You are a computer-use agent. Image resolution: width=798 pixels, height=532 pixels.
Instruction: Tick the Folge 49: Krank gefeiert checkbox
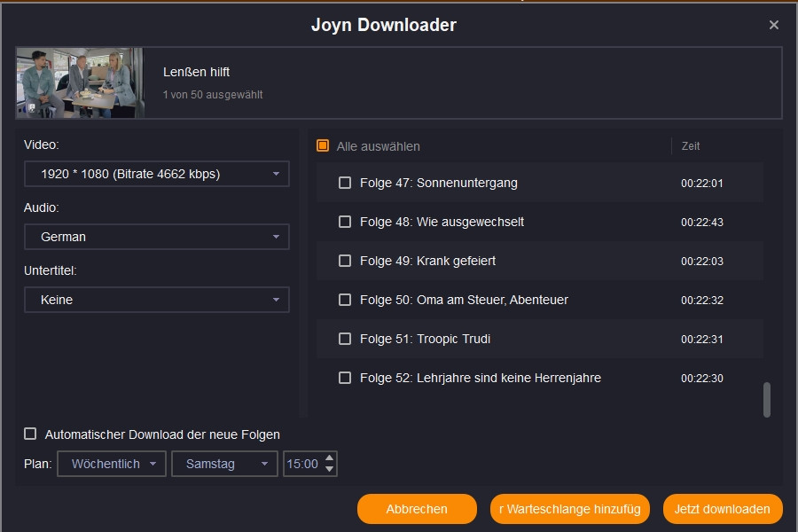(345, 261)
